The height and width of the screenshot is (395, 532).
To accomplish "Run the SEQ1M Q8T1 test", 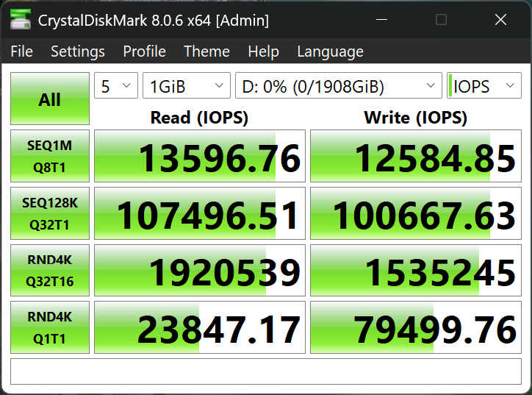I will [x=50, y=156].
